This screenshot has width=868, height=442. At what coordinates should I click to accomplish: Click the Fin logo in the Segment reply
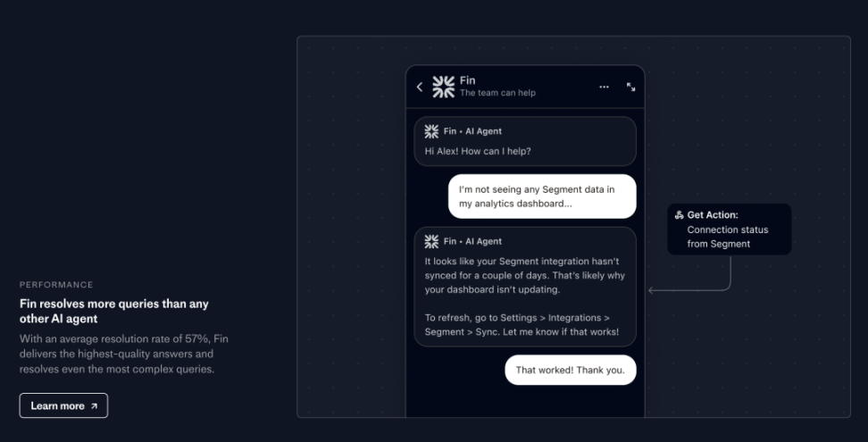(x=431, y=241)
